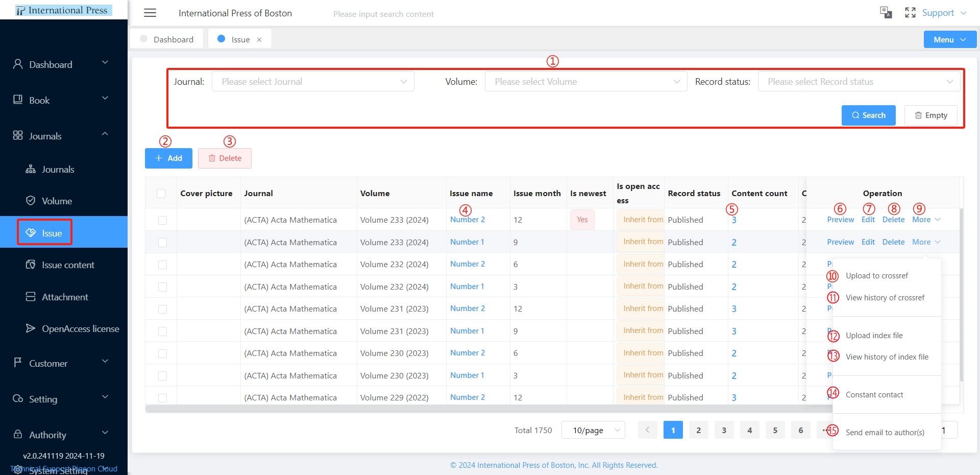This screenshot has height=475, width=980.
Task: Open the Volume select dropdown
Action: pos(585,82)
